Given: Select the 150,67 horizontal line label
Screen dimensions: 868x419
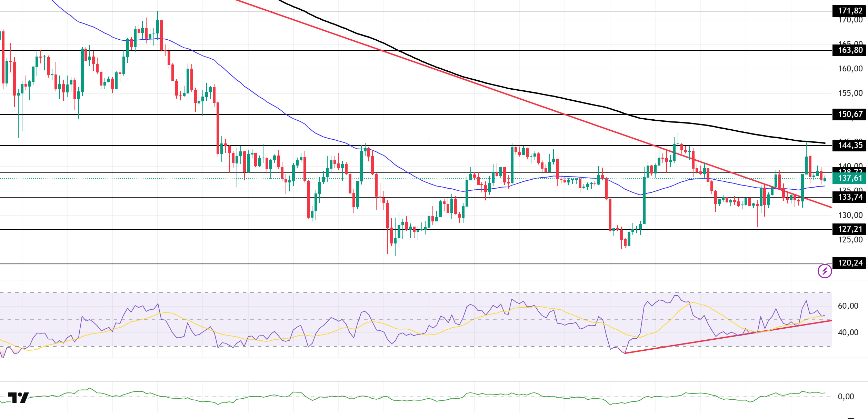Looking at the screenshot, I should [x=850, y=114].
